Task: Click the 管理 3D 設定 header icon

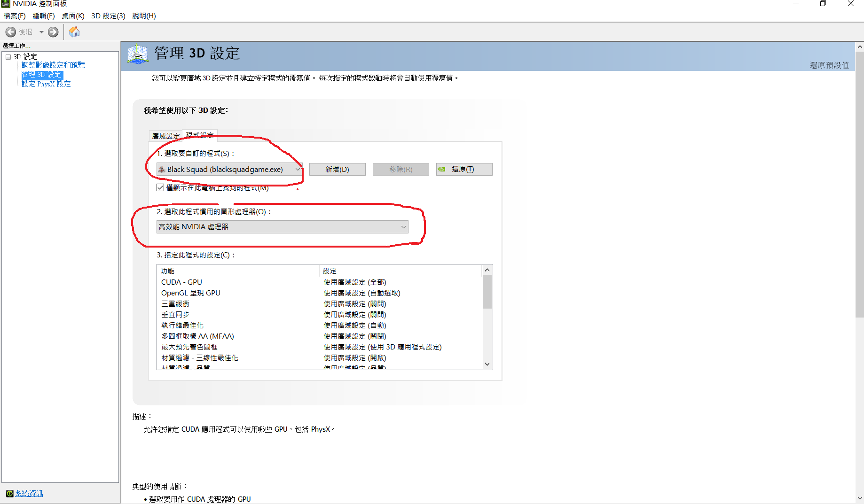Action: [x=138, y=54]
